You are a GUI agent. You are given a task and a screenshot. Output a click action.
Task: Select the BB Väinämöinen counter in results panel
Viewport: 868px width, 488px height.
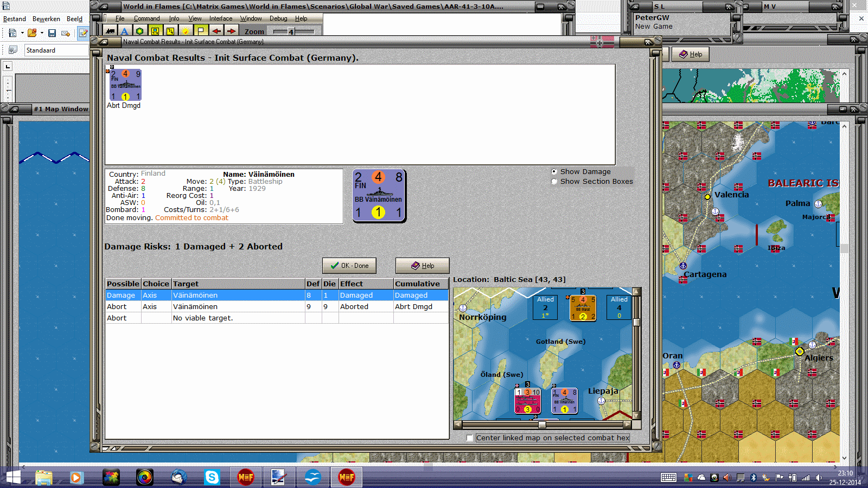(125, 85)
